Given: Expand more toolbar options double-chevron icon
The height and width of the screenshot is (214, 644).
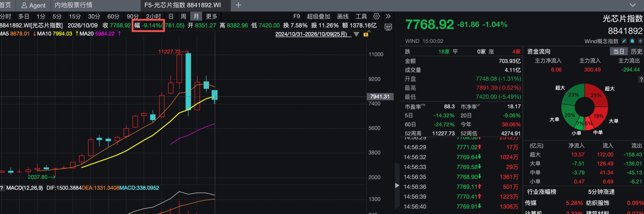Looking at the screenshot, I should point(388,16).
